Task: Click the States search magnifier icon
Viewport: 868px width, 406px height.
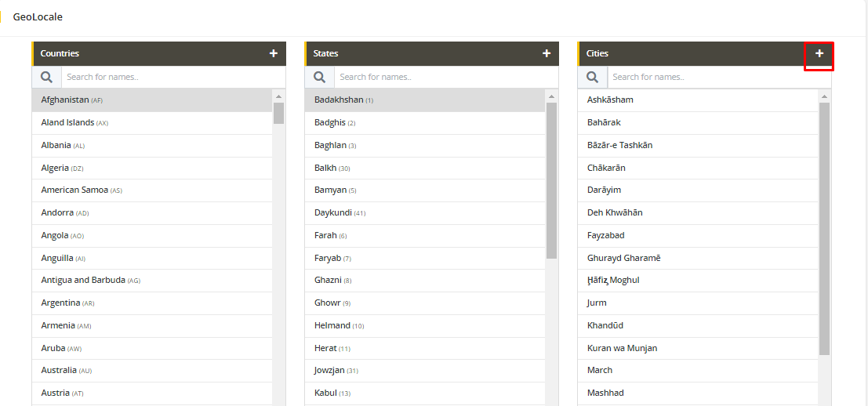Action: (319, 77)
